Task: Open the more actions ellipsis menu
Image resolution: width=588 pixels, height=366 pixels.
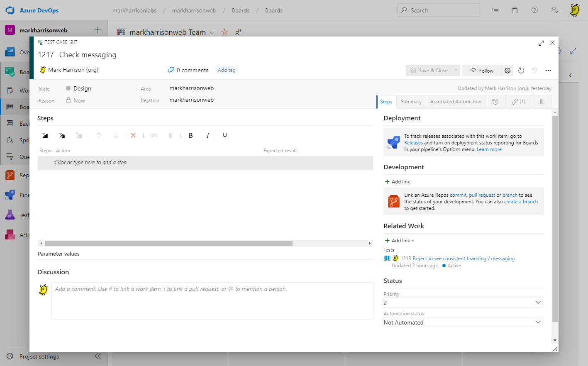Action: click(548, 71)
